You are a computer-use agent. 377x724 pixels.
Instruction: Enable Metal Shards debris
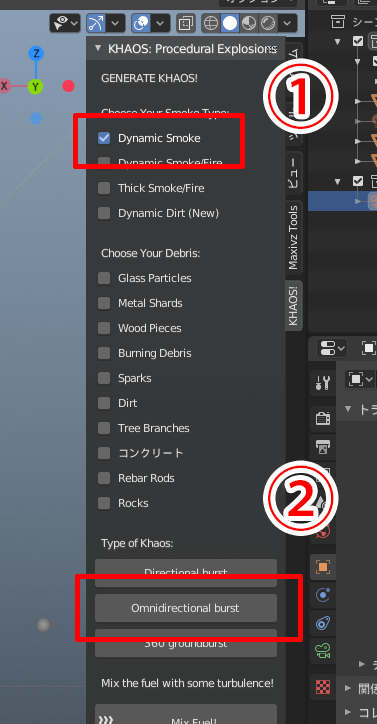pyautogui.click(x=104, y=303)
